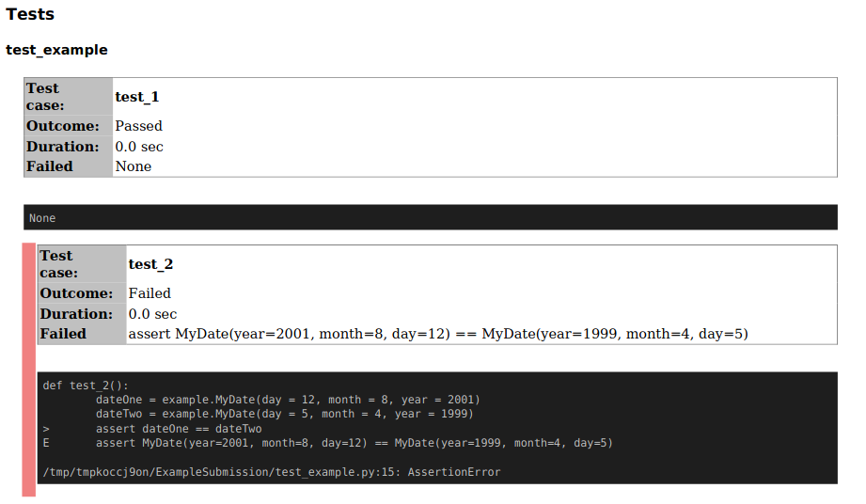866x504 pixels.
Task: Select the test_2 test case name
Action: [x=150, y=265]
